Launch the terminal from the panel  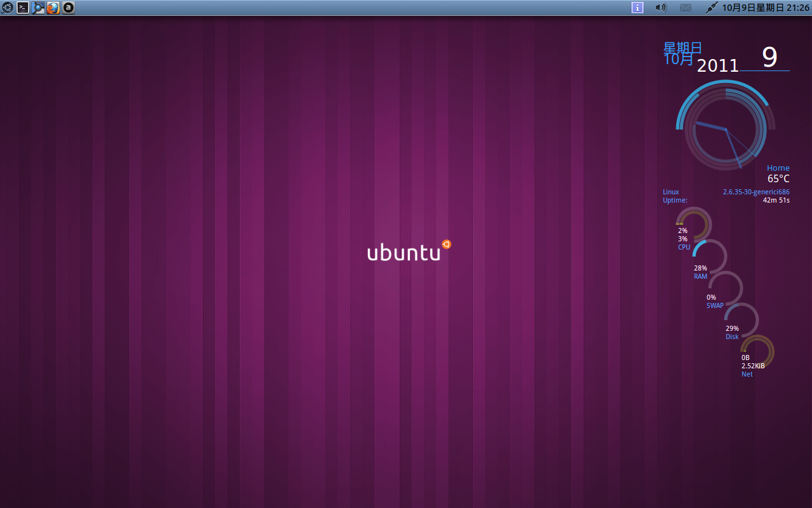(x=23, y=8)
